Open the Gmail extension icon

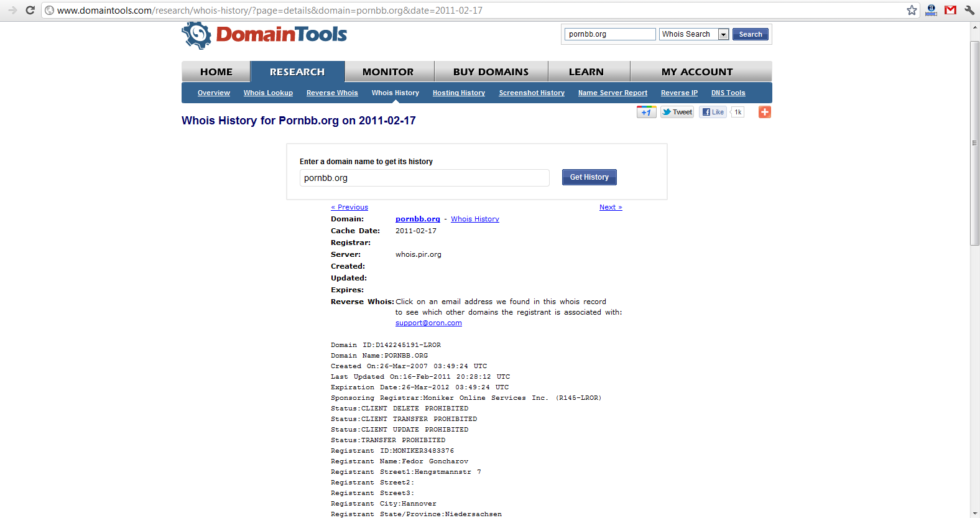tap(950, 10)
